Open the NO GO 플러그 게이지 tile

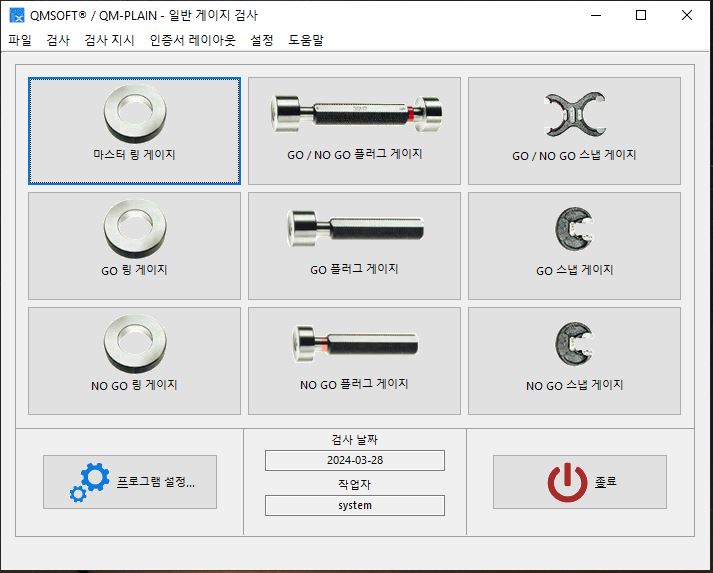[354, 361]
